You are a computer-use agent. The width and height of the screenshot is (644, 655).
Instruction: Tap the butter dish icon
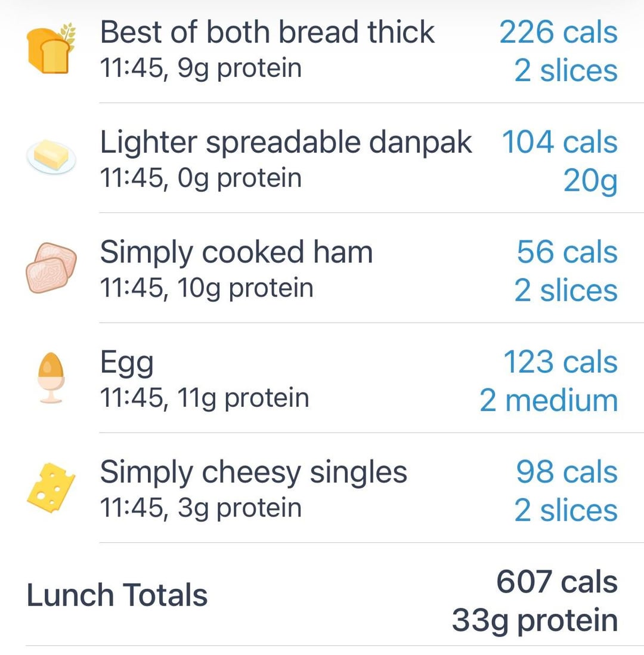[51, 158]
